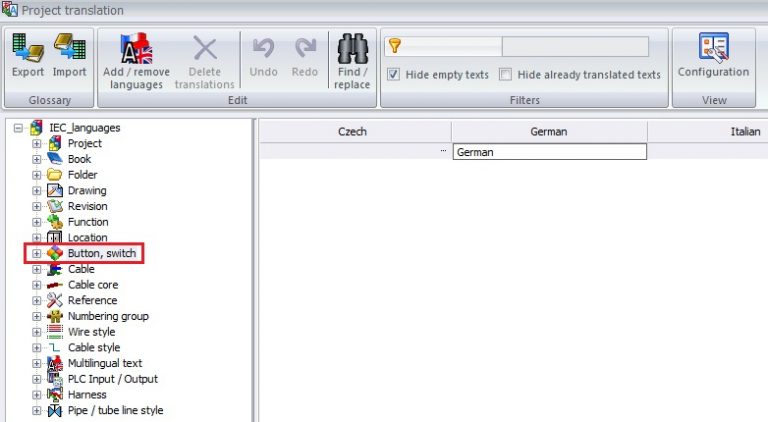Select the PLC Input / Output item
The height and width of the screenshot is (422, 768).
pos(113,379)
